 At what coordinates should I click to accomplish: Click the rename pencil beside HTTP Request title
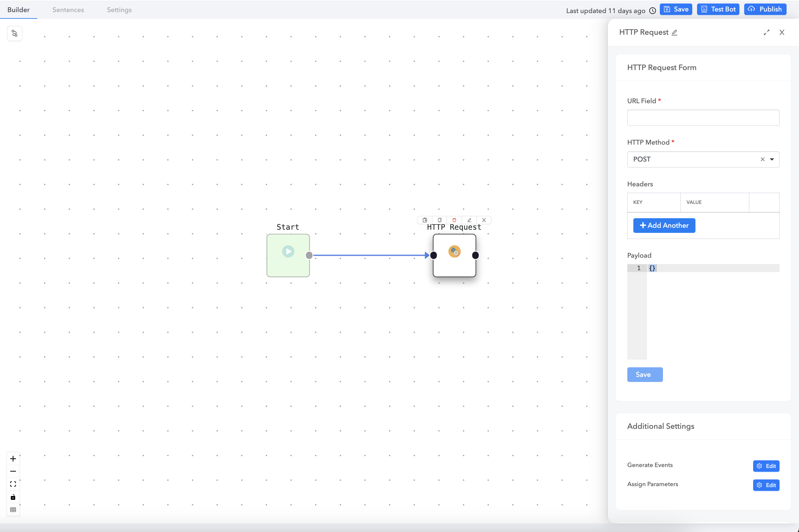click(x=674, y=32)
